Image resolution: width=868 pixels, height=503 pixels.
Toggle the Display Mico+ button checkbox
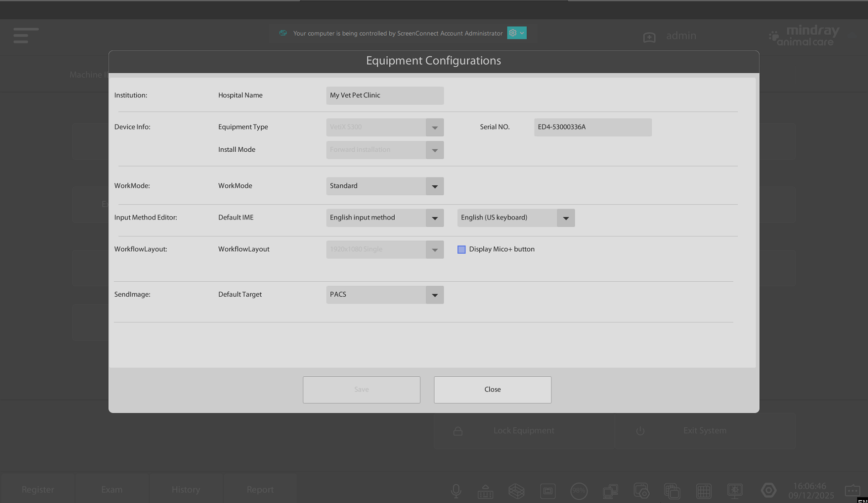point(461,250)
